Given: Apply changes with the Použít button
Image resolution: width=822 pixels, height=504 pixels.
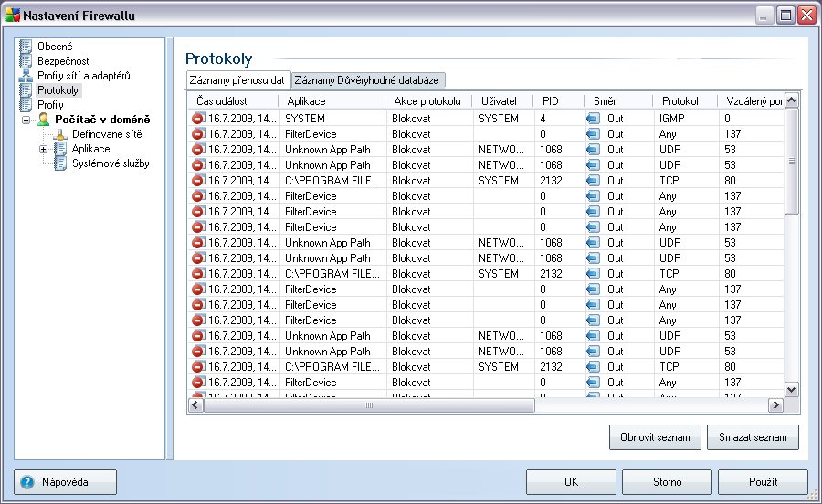Looking at the screenshot, I should pyautogui.click(x=763, y=482).
